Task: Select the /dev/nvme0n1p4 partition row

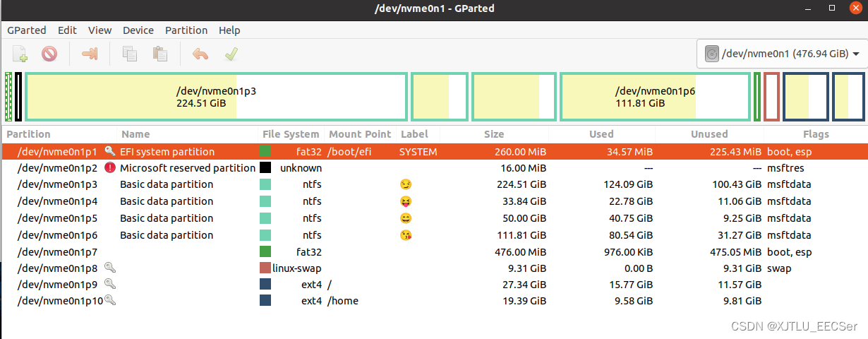Action: click(434, 201)
